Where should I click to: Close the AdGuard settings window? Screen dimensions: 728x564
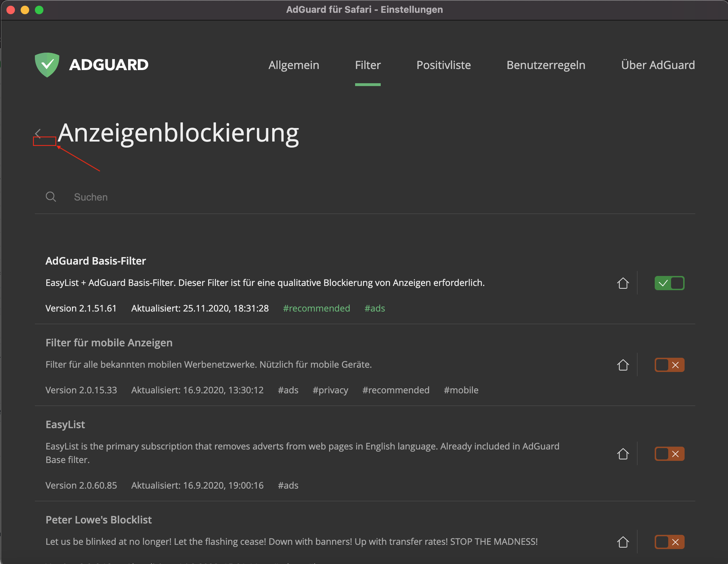(11, 10)
